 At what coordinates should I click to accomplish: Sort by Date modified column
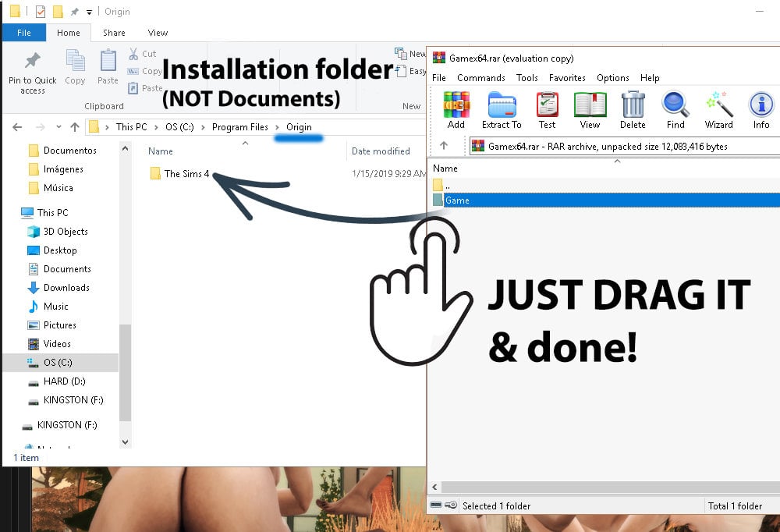click(381, 151)
